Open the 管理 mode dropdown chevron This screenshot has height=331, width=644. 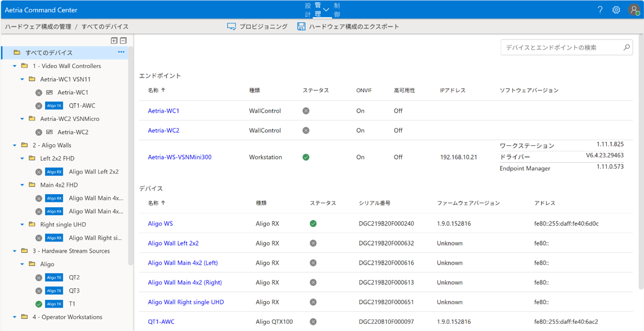point(327,10)
